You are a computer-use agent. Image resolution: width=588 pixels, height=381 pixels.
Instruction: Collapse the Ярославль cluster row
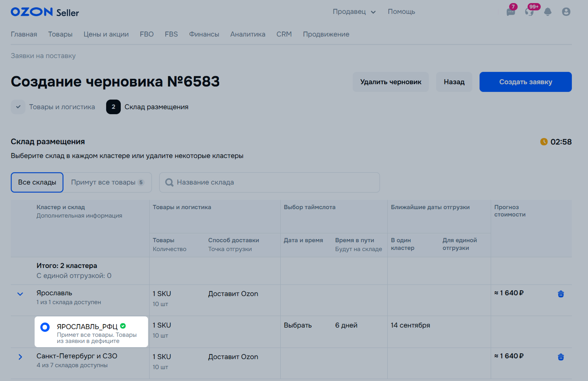(x=20, y=294)
